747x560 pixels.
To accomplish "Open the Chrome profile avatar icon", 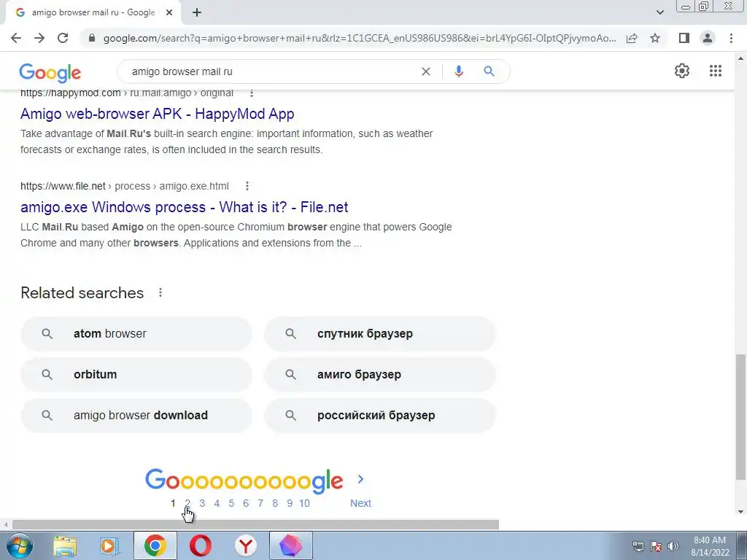I will tap(708, 38).
